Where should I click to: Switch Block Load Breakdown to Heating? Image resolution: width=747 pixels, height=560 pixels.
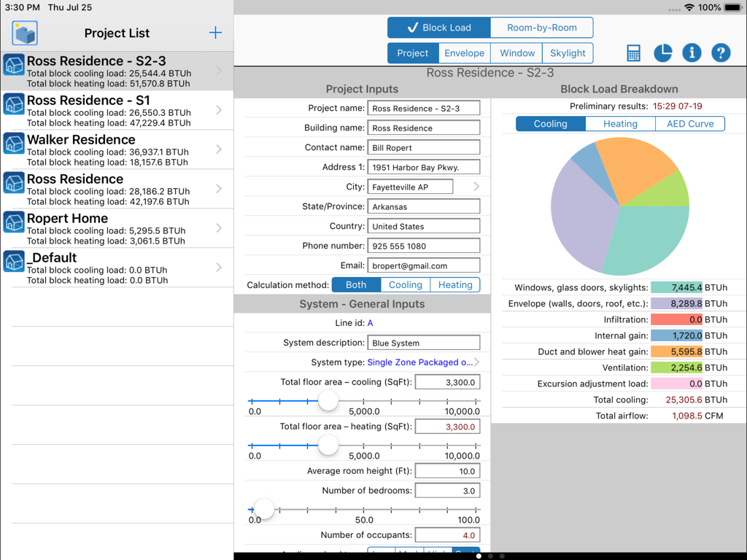click(x=619, y=123)
